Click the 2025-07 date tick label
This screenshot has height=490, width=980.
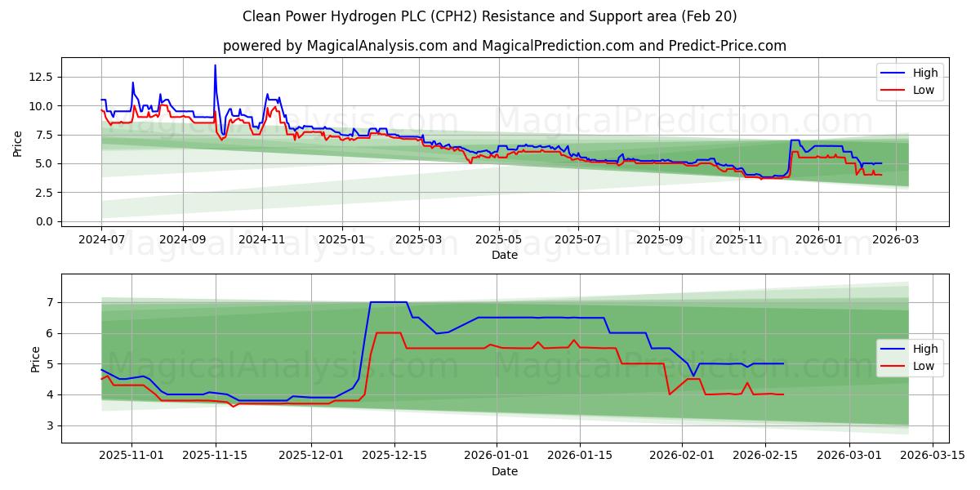[x=578, y=241]
